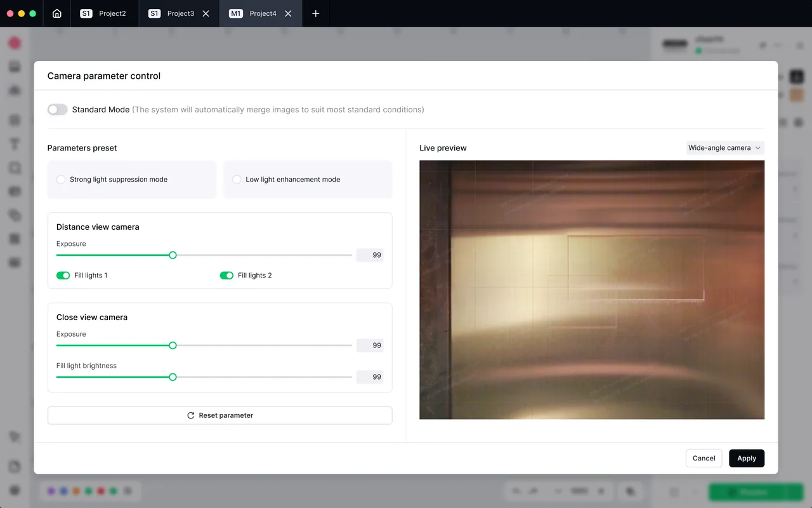812x508 pixels.
Task: Click the Live preview camera image
Action: 592,290
